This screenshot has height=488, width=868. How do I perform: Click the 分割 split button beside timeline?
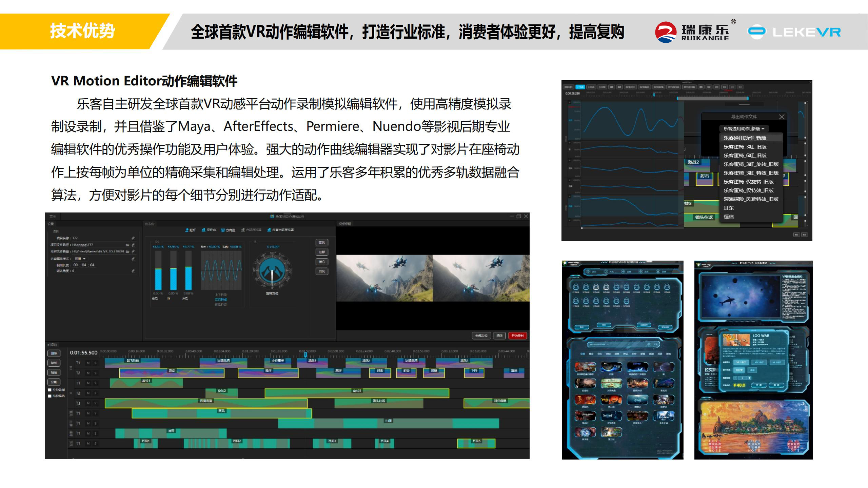point(54,382)
